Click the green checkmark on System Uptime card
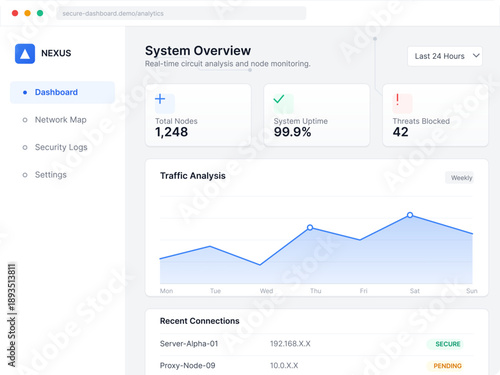 279,99
